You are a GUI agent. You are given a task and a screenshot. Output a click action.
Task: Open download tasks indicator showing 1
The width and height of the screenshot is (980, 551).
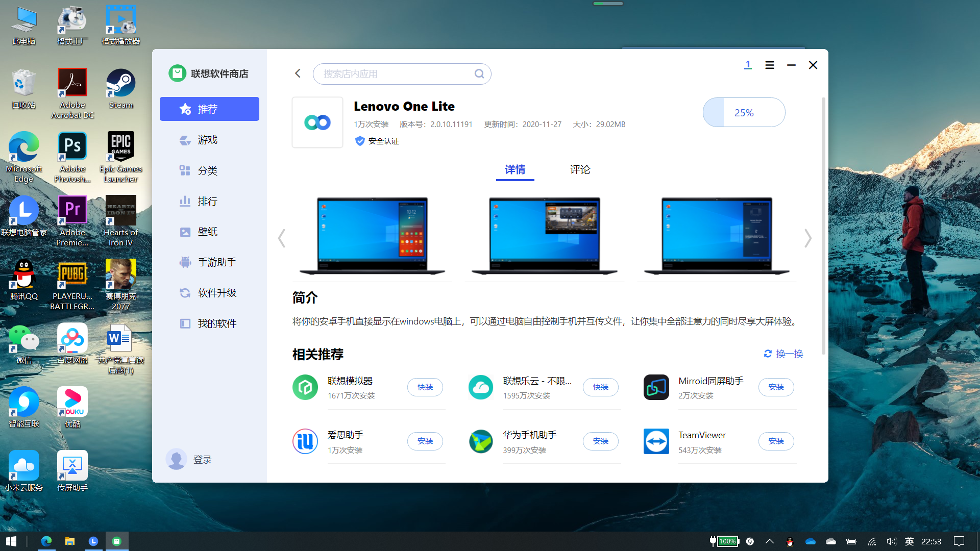click(748, 65)
